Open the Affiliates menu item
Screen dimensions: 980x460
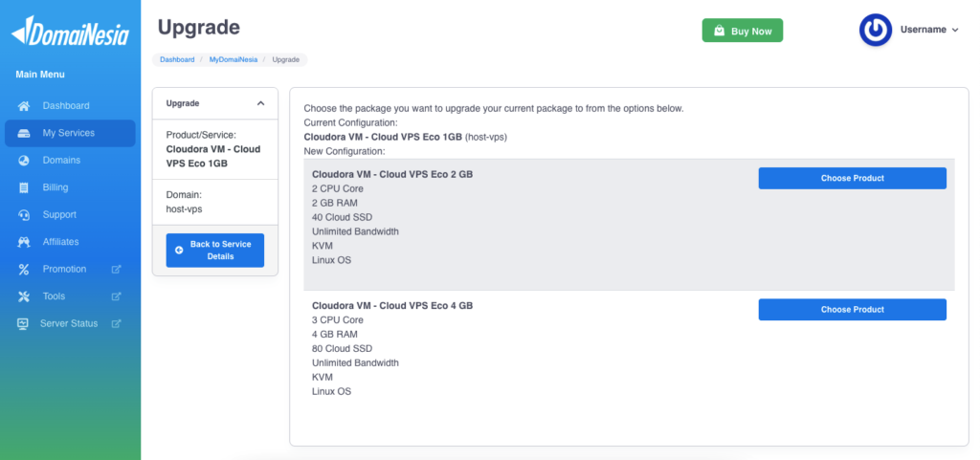60,242
